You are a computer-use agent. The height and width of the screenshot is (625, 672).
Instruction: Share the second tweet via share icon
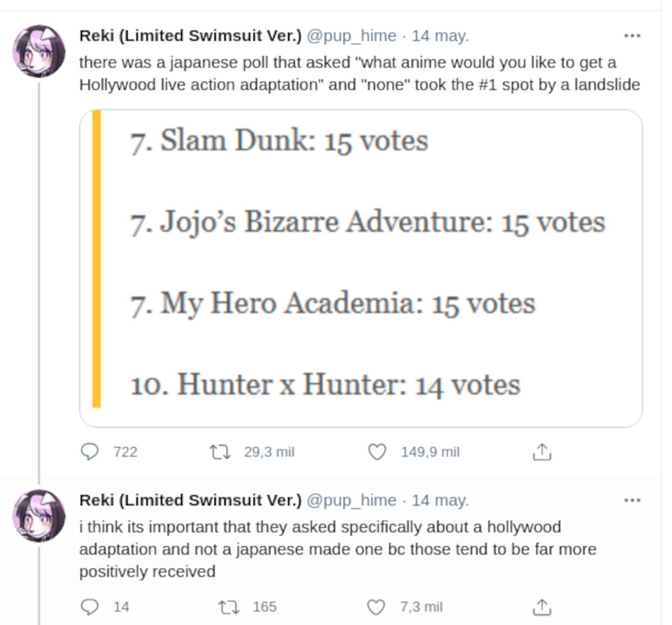542,607
